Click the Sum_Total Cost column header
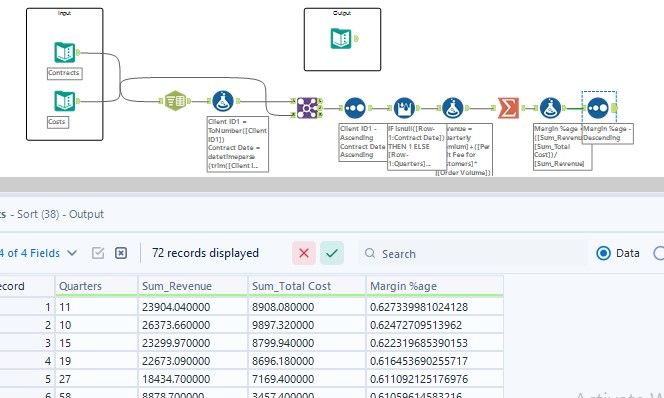664x398 pixels. tap(307, 286)
